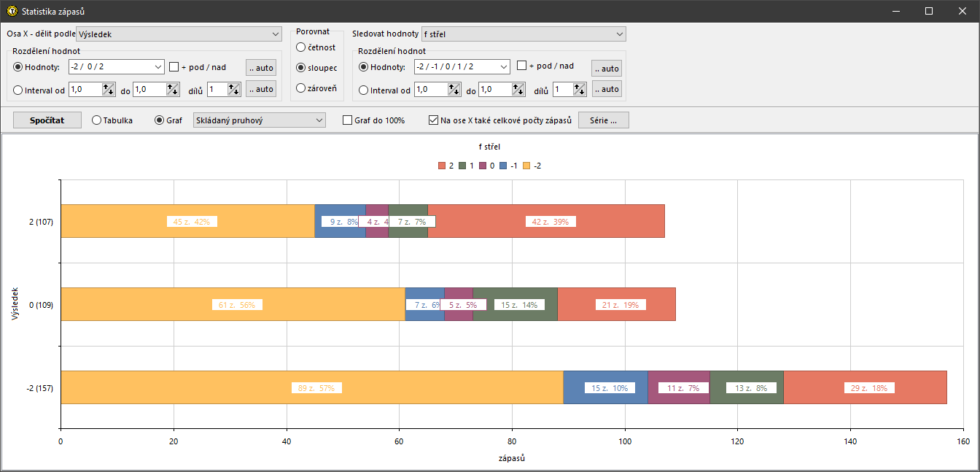Image resolution: width=980 pixels, height=472 pixels.
Task: Enable '+ pod / nad' under Sledovat hodnoty
Action: pos(521,66)
